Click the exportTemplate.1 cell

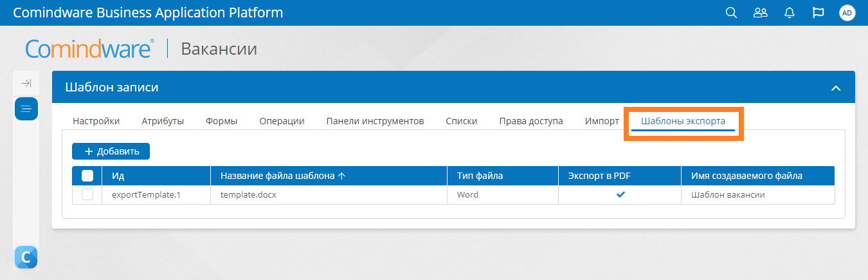(x=156, y=194)
